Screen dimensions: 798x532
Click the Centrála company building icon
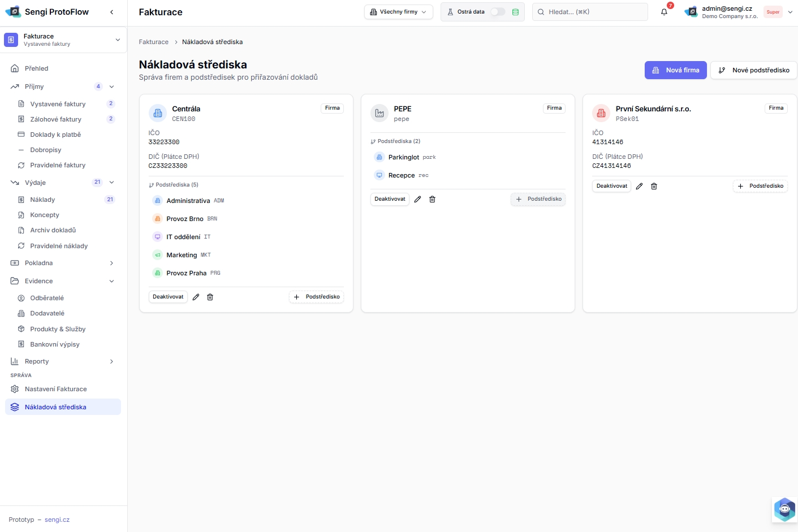tap(158, 113)
